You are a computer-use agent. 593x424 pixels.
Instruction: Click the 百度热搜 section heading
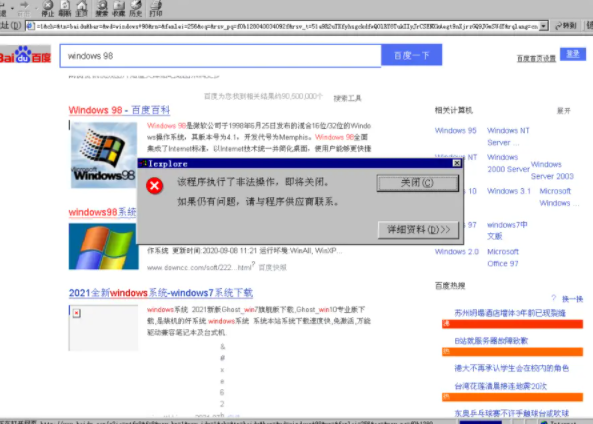[450, 286]
